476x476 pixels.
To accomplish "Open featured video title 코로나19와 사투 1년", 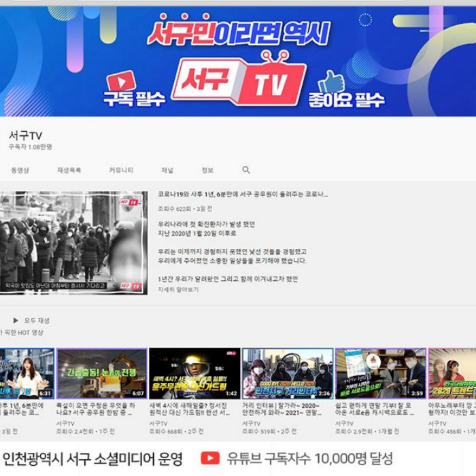I will [x=242, y=194].
